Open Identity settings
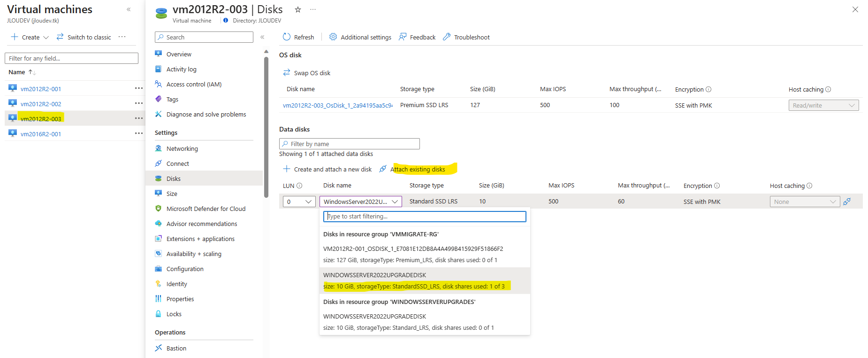This screenshot has height=358, width=868. pyautogui.click(x=177, y=284)
